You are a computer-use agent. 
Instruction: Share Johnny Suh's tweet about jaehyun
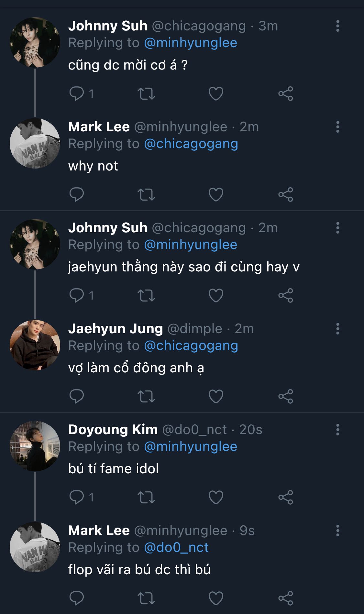pyautogui.click(x=286, y=296)
